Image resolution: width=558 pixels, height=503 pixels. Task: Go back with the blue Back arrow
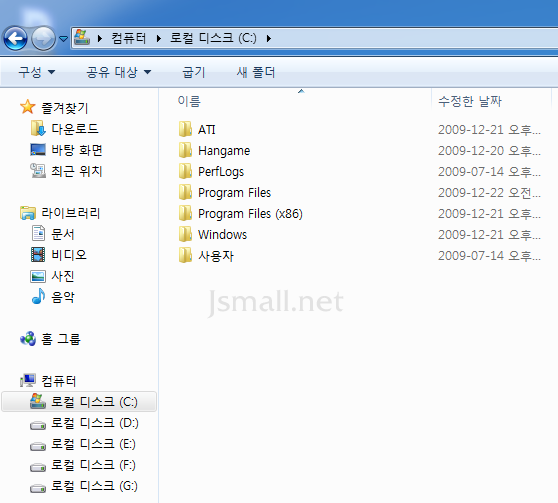[x=16, y=38]
